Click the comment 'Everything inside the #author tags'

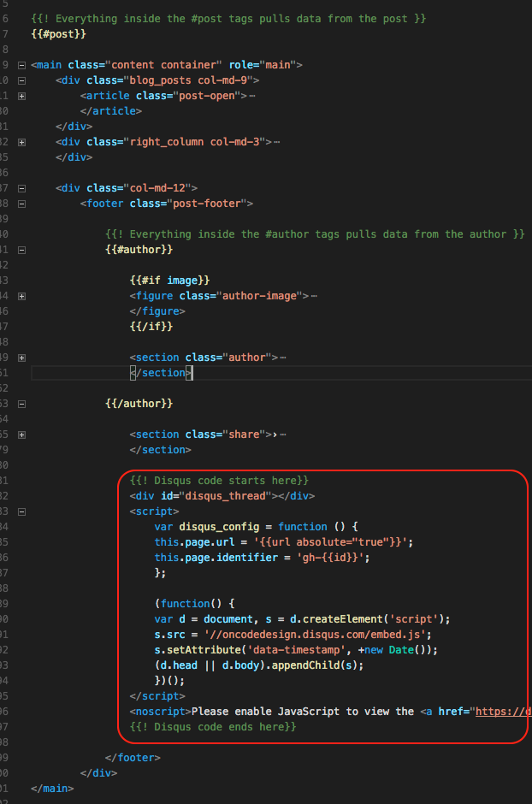pos(315,234)
